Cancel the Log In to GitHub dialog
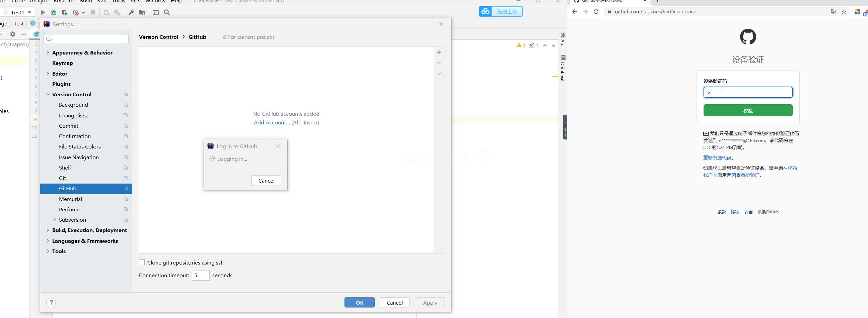 [x=266, y=181]
